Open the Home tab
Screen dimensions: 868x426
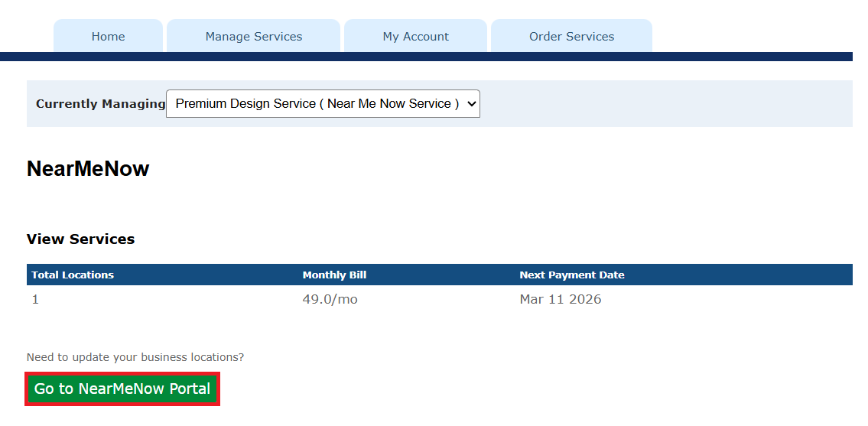108,37
